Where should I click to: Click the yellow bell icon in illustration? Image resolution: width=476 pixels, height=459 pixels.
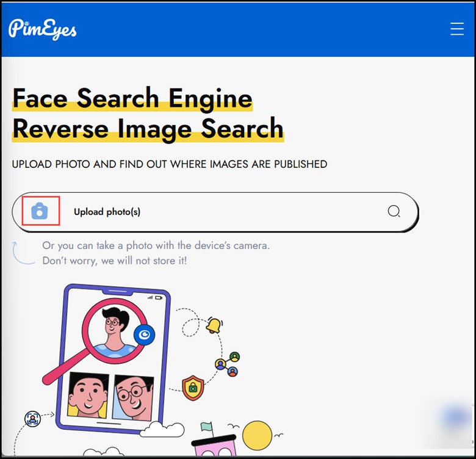tap(214, 325)
